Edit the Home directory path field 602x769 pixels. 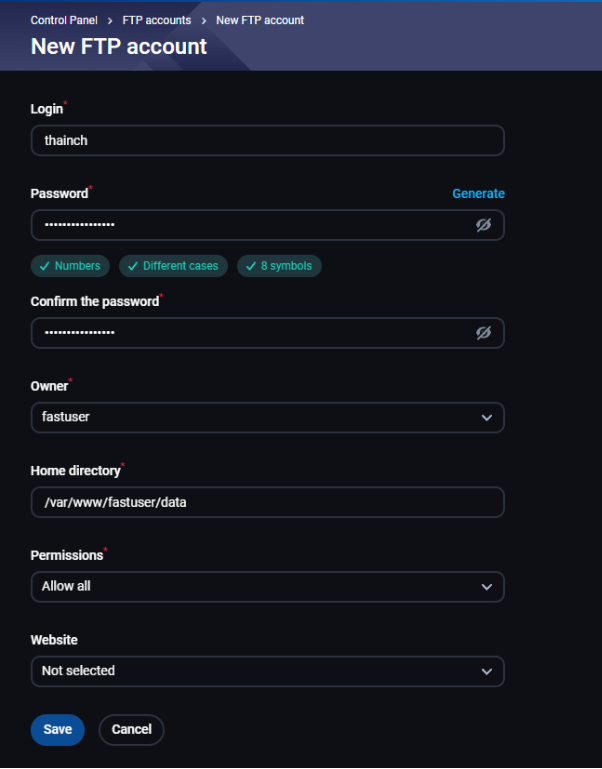click(267, 502)
